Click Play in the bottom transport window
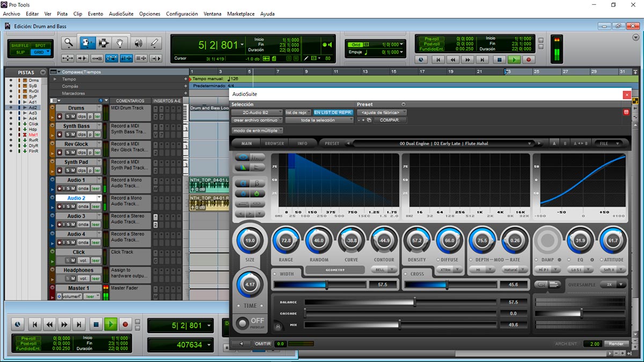This screenshot has height=362, width=644. pos(111,324)
